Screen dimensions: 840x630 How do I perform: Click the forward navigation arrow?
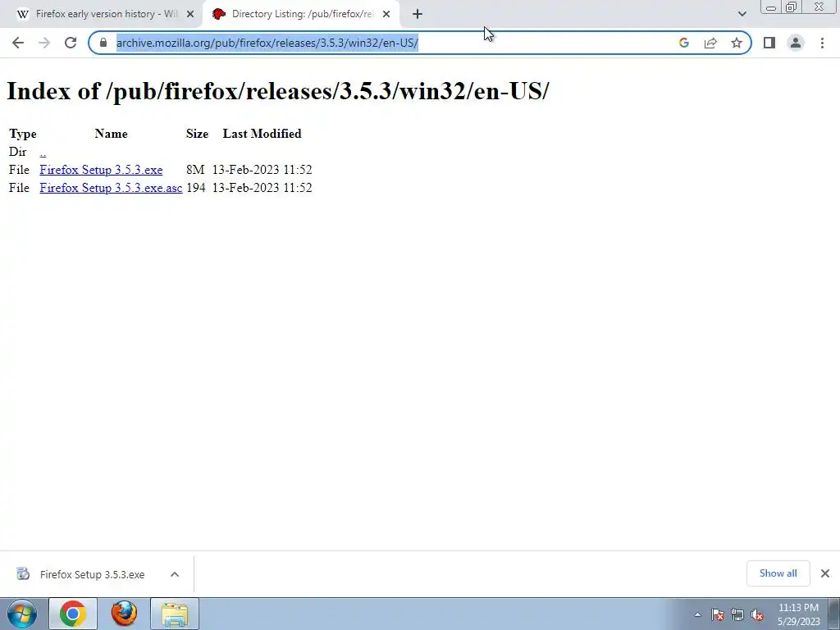tap(44, 43)
